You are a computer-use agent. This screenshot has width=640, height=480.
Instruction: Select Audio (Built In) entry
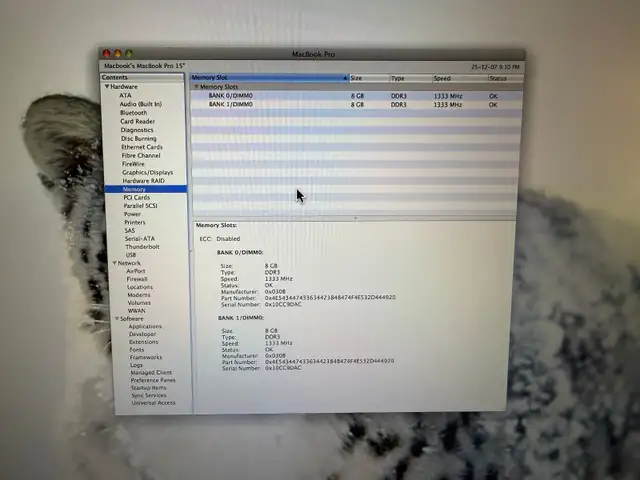pyautogui.click(x=141, y=104)
